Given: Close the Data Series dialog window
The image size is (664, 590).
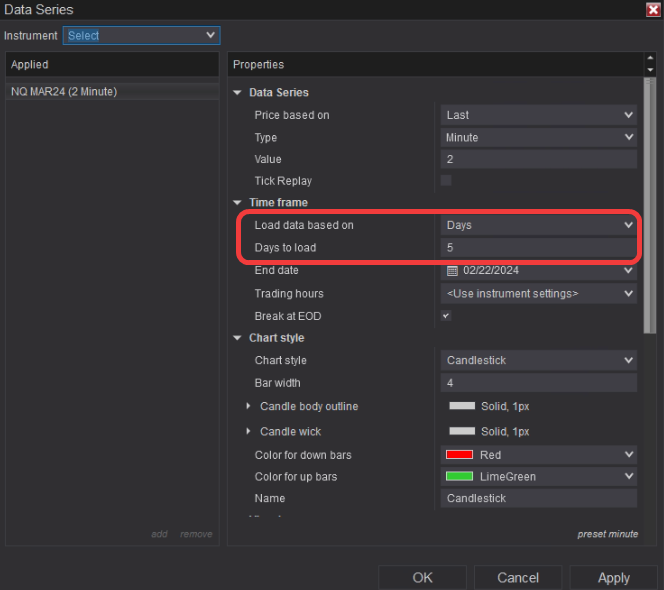Looking at the screenshot, I should point(653,9).
